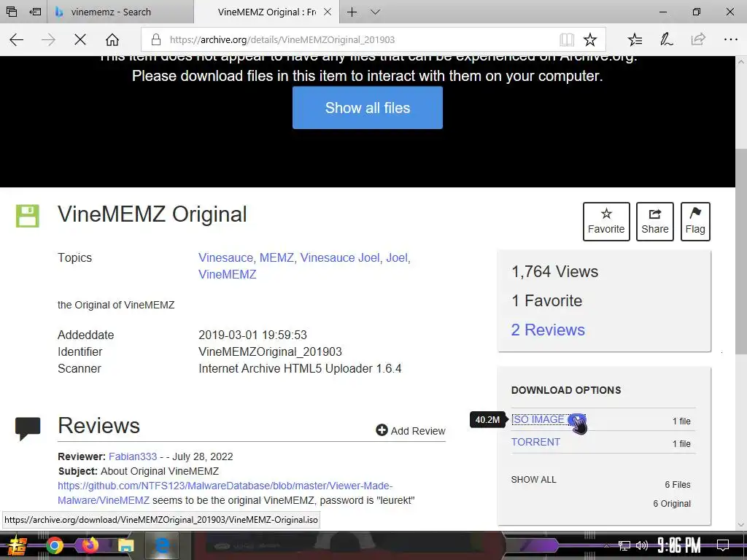
Task: Go to the home page
Action: (x=112, y=39)
